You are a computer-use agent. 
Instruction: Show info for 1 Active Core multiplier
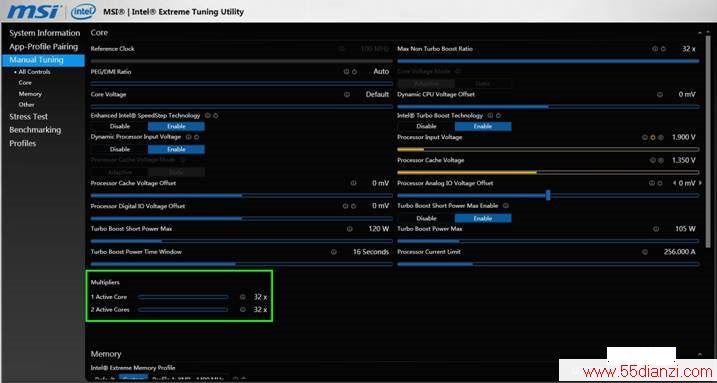(x=243, y=297)
